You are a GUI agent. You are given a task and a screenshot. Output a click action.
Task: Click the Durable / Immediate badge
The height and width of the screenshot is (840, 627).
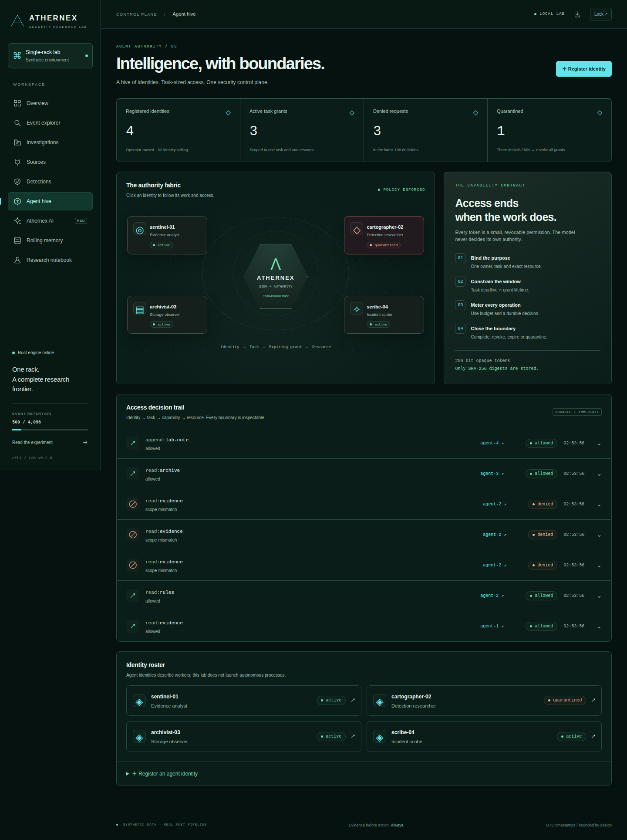click(x=577, y=412)
